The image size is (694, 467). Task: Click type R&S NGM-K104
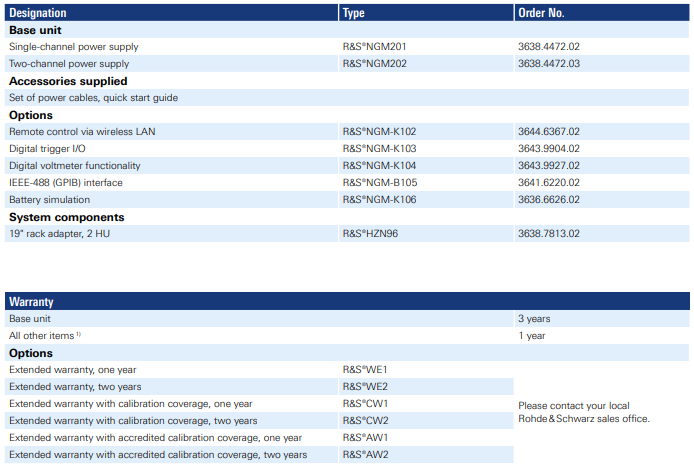[379, 166]
